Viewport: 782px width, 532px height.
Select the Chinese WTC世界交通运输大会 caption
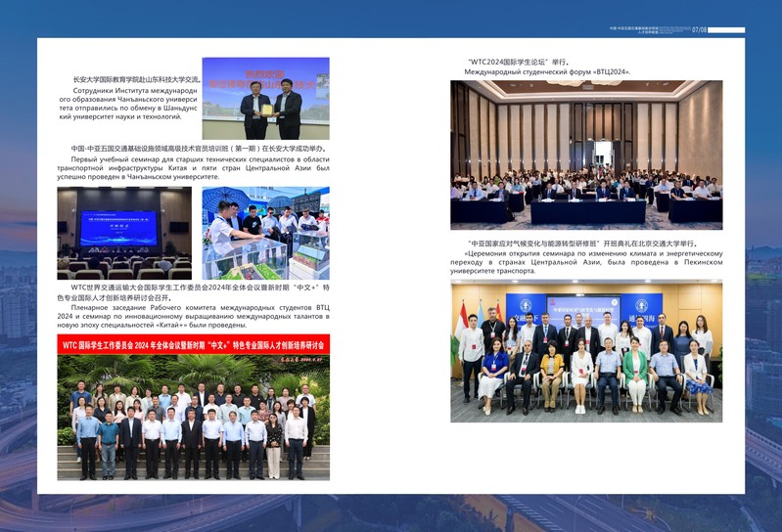click(x=193, y=293)
